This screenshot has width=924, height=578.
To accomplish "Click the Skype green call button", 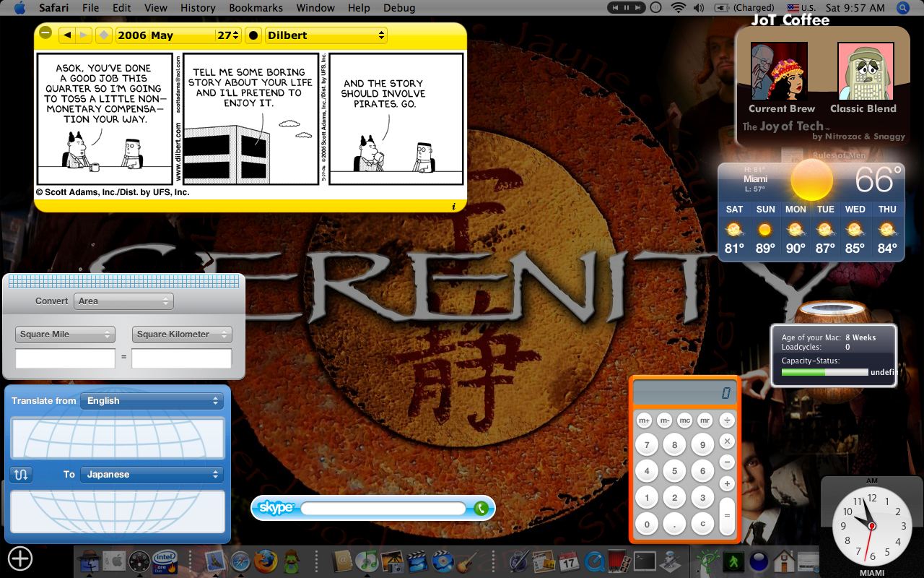I will [x=481, y=509].
